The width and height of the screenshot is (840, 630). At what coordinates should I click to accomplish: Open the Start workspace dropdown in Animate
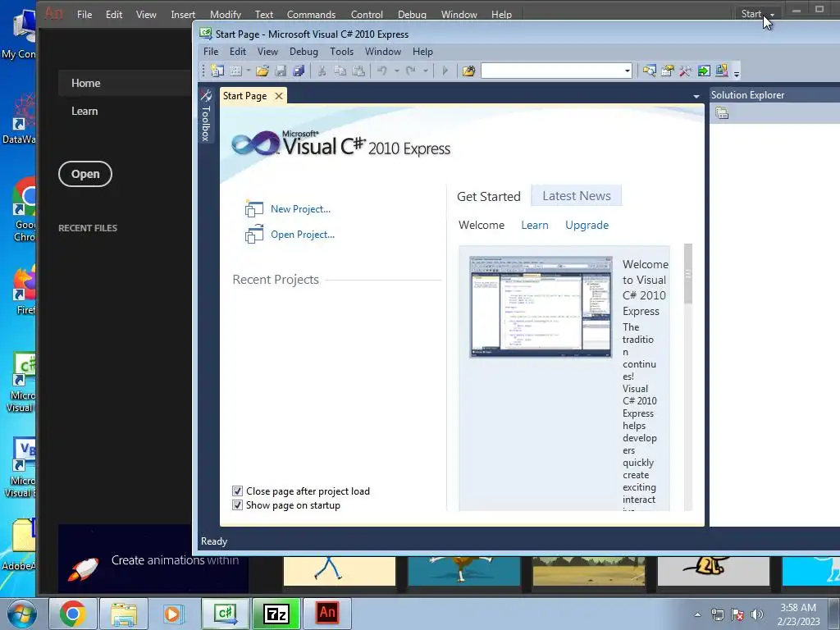pos(757,14)
